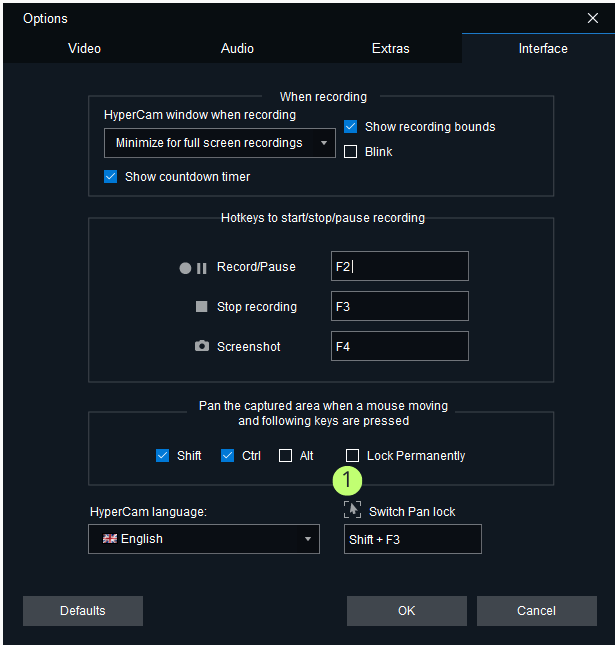
Task: Click the Screenshot hotkey field F4
Action: [x=399, y=346]
